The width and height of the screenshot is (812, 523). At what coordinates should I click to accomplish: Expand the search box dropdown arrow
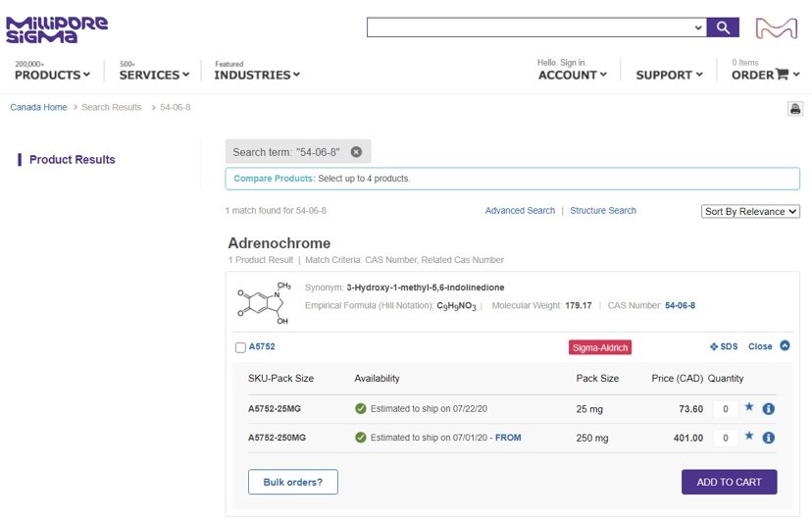pos(698,27)
